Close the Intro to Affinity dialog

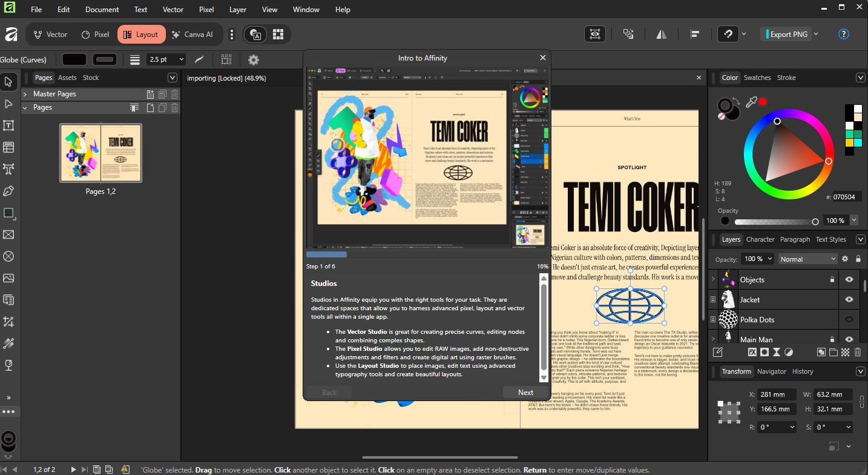click(x=542, y=58)
